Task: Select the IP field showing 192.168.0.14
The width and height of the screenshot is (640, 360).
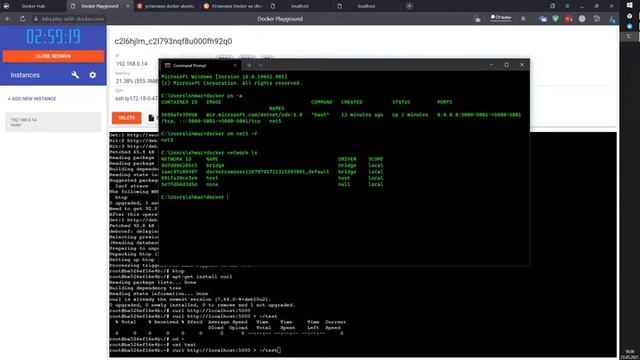Action: click(131, 64)
